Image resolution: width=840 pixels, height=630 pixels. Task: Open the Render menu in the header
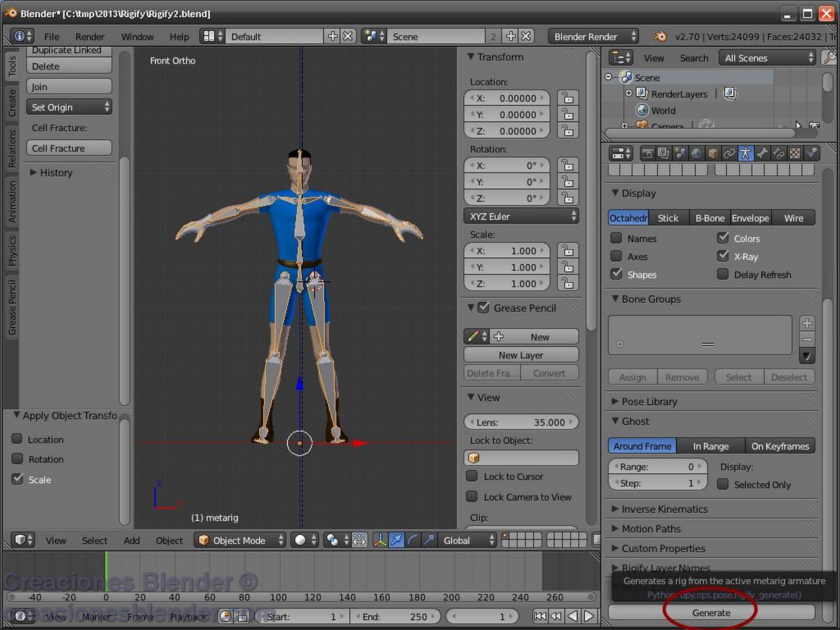pyautogui.click(x=90, y=37)
